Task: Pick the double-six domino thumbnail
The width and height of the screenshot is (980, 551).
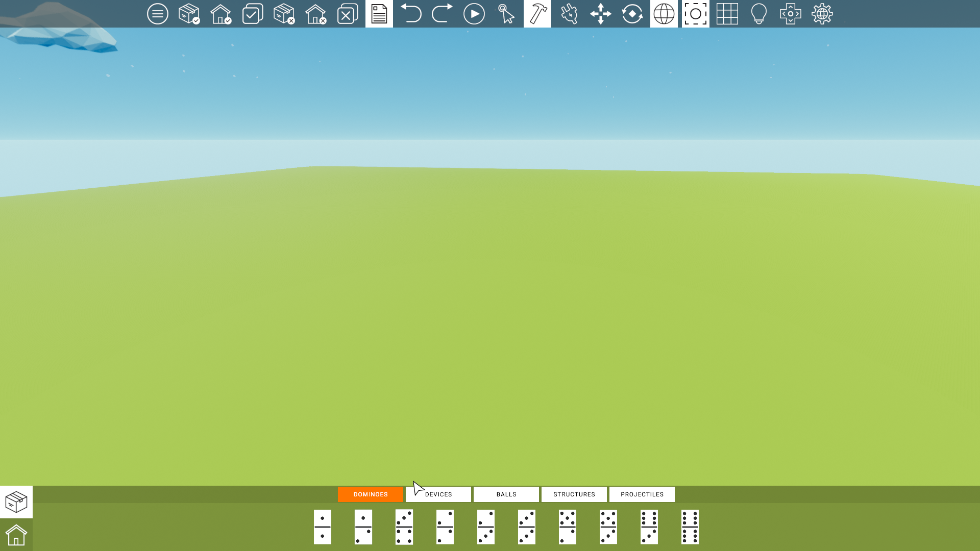Action: 690,527
